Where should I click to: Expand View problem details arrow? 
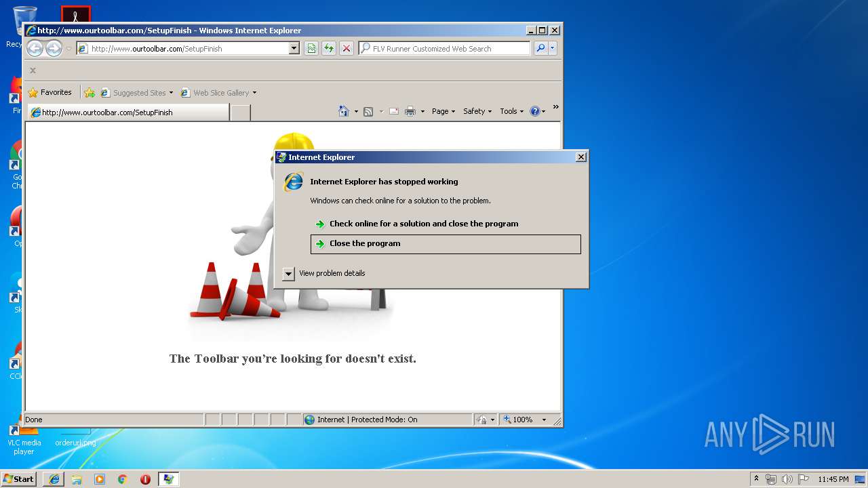click(288, 273)
